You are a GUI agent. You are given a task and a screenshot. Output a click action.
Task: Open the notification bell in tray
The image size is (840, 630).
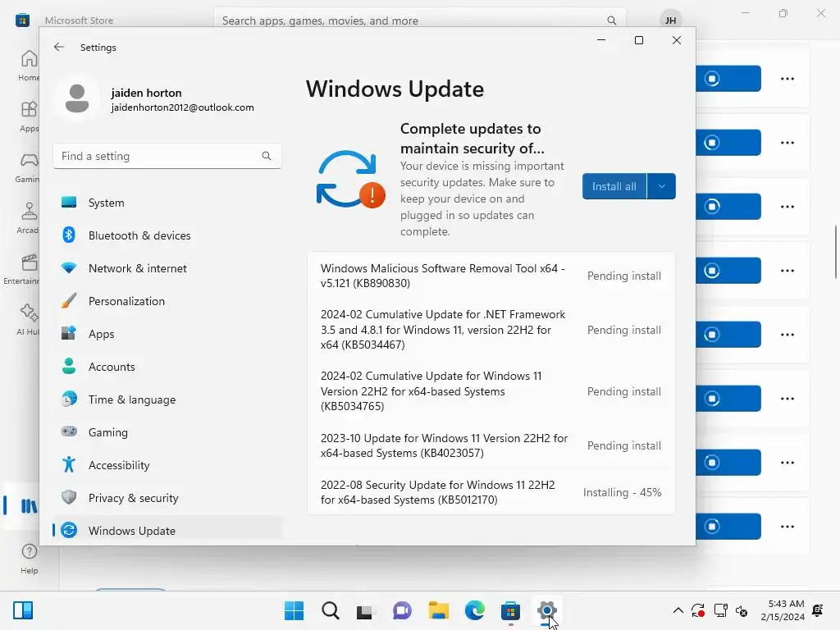click(818, 610)
